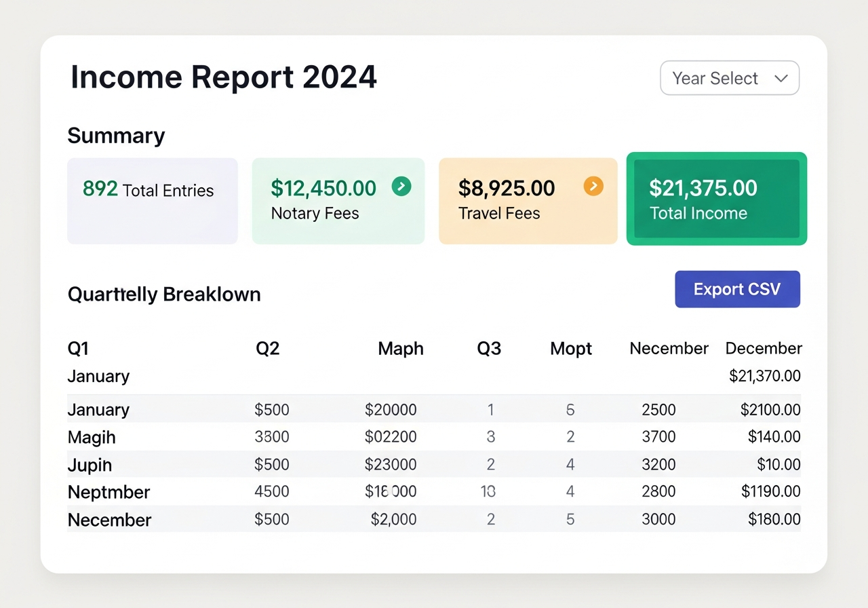This screenshot has height=608, width=868.
Task: Open the Year Select dropdown
Action: pos(730,78)
